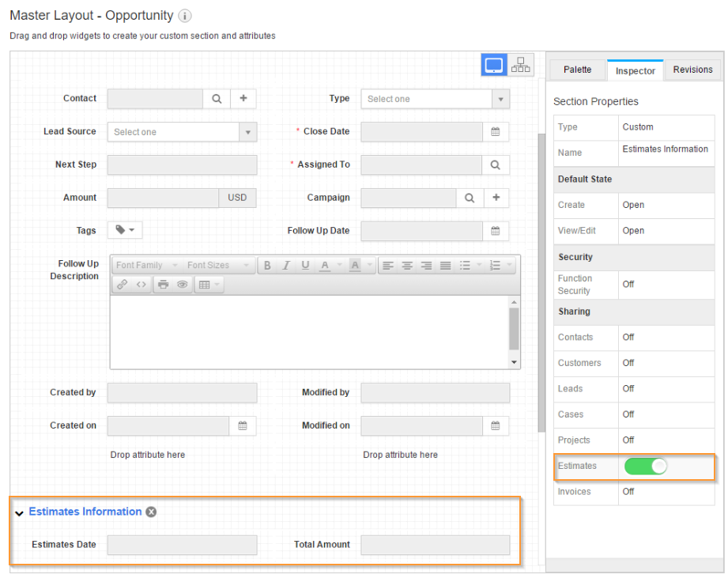Click the info icon next to page title
The width and height of the screenshot is (728, 578).
184,16
